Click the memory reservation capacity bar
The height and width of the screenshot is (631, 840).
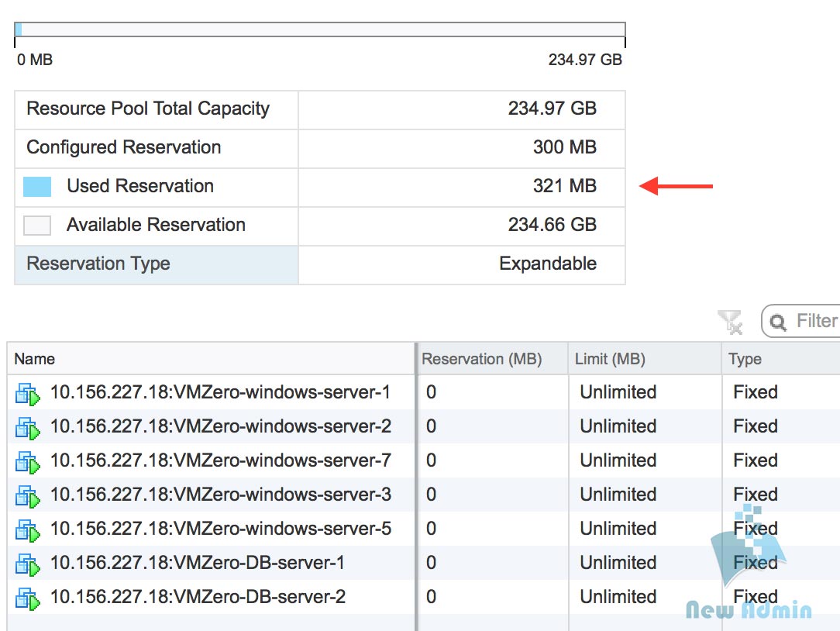pyautogui.click(x=319, y=29)
